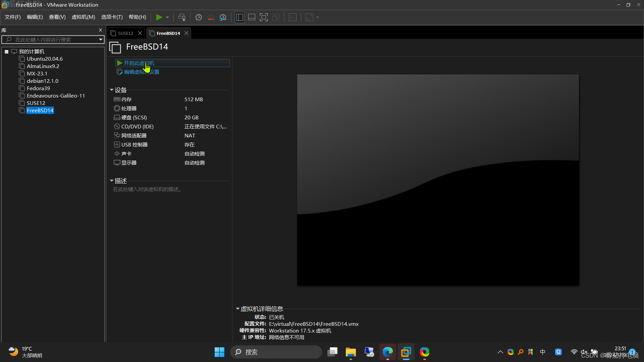This screenshot has width=644, height=362.
Task: Click 开启此虚拟机 link
Action: click(x=139, y=63)
